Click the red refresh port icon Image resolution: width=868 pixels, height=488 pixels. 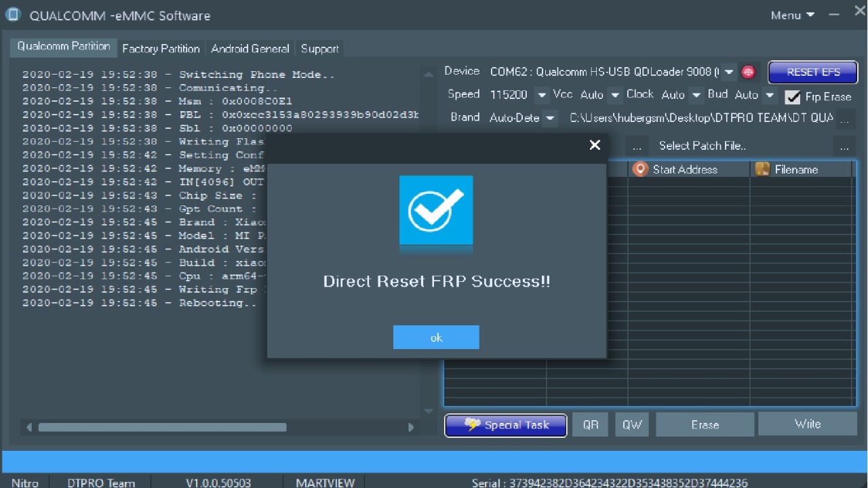[x=748, y=72]
